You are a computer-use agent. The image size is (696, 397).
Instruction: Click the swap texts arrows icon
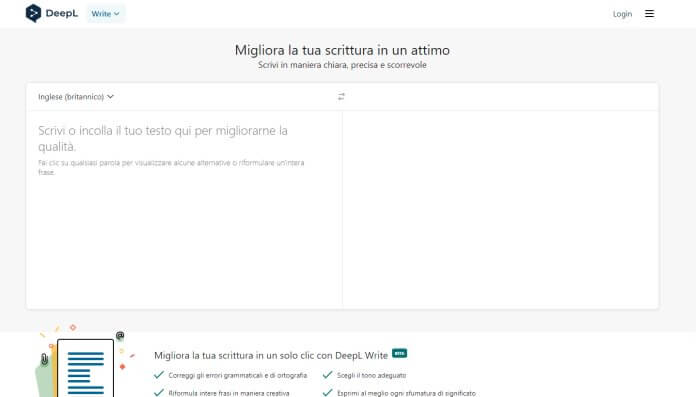tap(341, 96)
